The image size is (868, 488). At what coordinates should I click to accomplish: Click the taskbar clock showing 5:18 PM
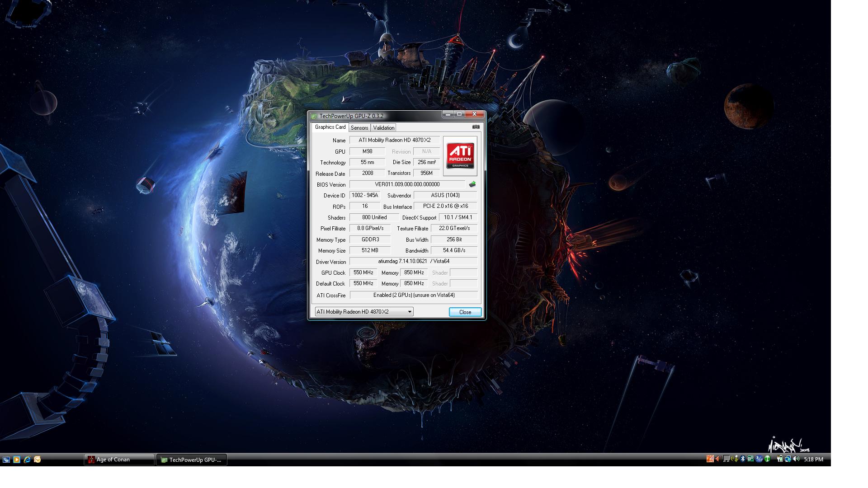tap(814, 459)
